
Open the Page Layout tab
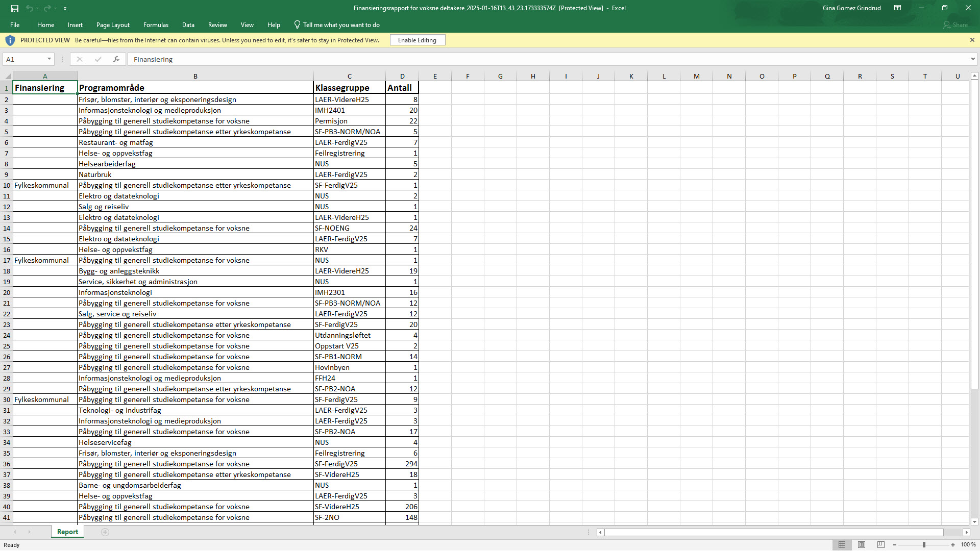click(x=113, y=25)
